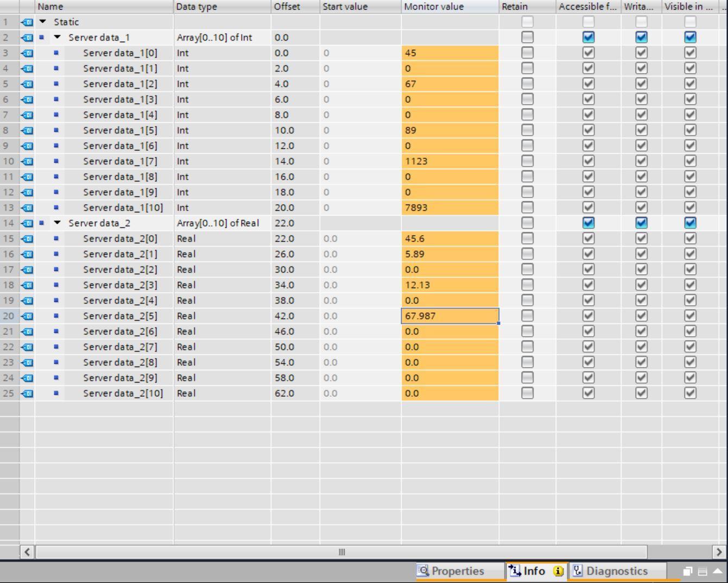The height and width of the screenshot is (583, 728).
Task: Click the Accessible f... column header
Action: [x=588, y=7]
